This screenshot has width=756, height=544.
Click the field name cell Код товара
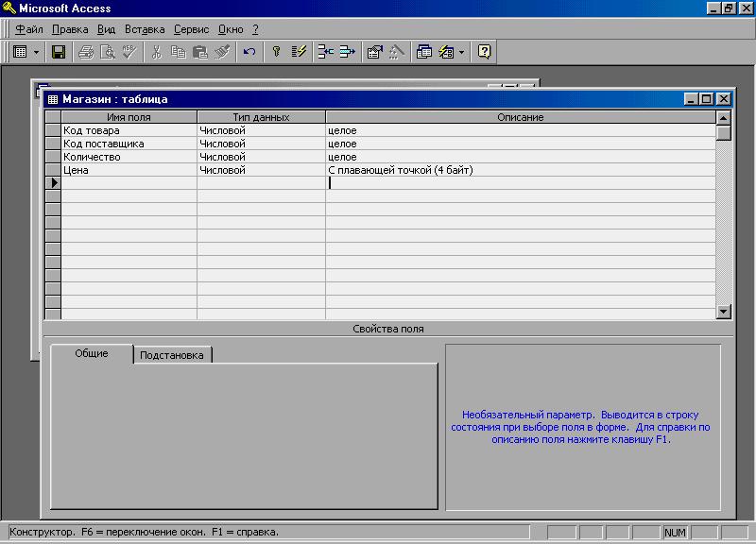click(129, 130)
